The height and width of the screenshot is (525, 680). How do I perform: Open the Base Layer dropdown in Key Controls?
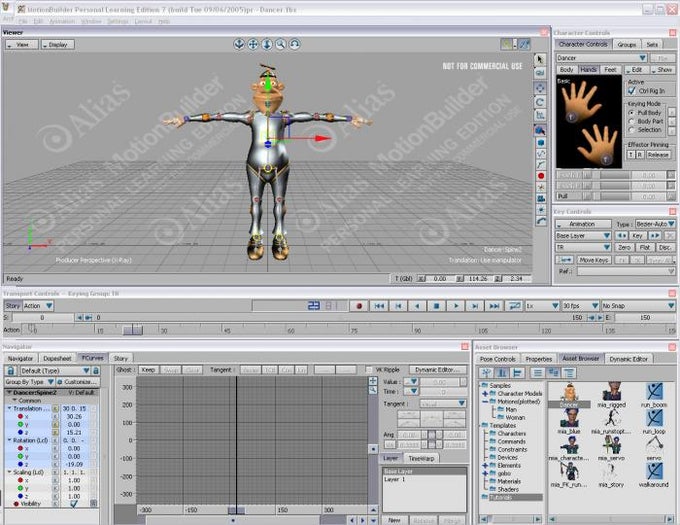click(x=583, y=236)
